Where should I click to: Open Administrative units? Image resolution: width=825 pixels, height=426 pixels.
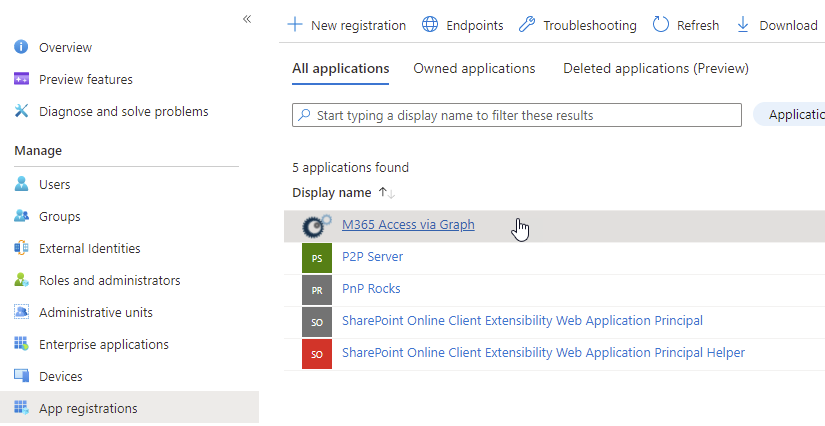pos(95,312)
